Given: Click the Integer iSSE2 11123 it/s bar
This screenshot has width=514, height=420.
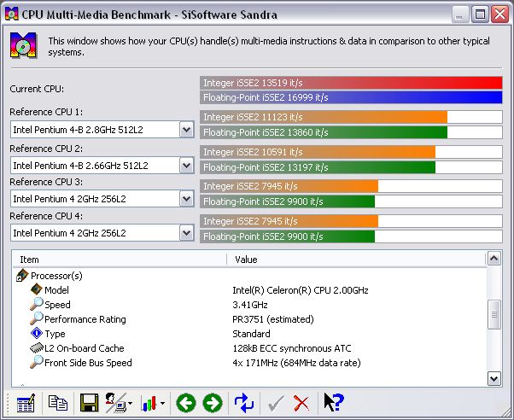Looking at the screenshot, I should click(351, 117).
